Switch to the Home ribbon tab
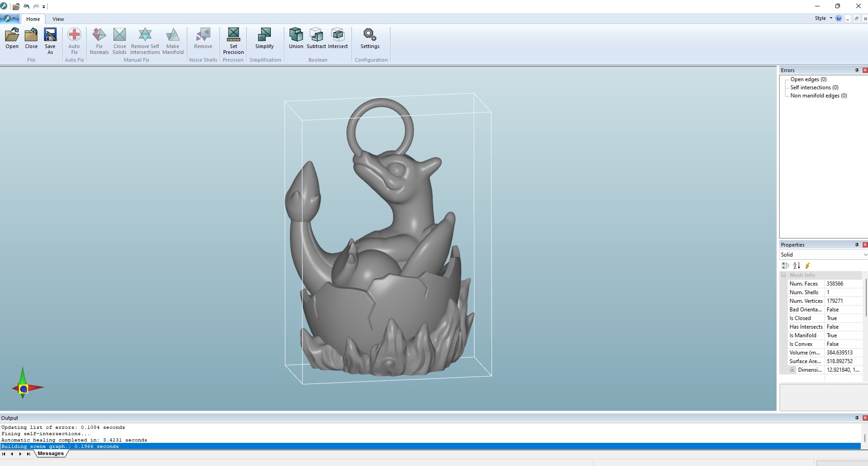This screenshot has height=466, width=868. [x=33, y=19]
